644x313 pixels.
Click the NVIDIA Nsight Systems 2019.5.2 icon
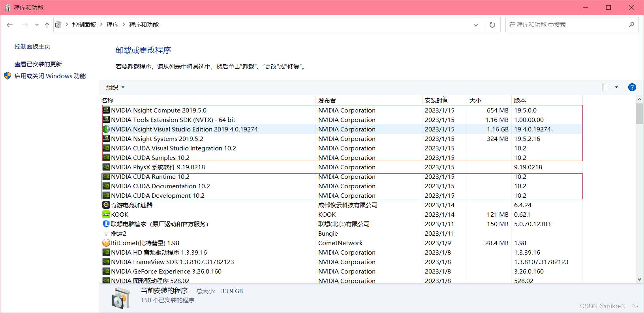pyautogui.click(x=106, y=139)
